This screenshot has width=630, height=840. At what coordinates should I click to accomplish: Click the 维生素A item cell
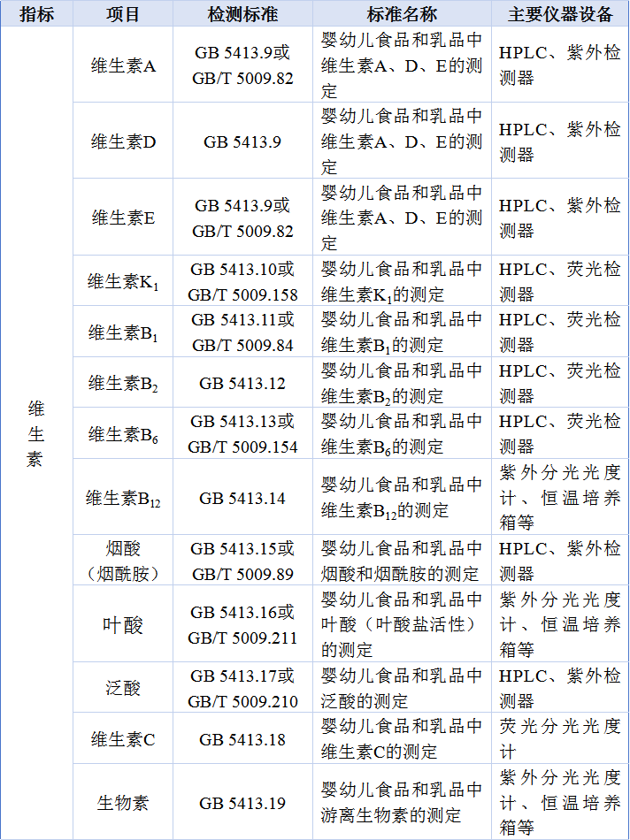coord(123,65)
